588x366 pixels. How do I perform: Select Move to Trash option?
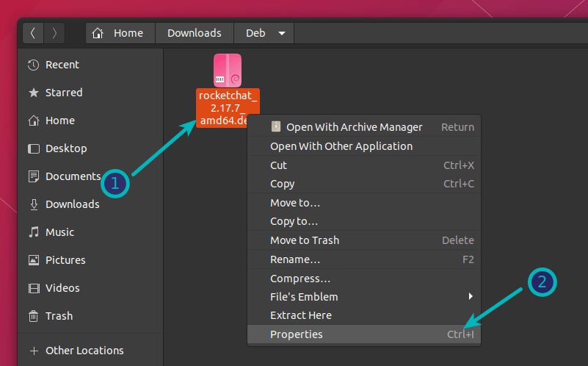(304, 240)
